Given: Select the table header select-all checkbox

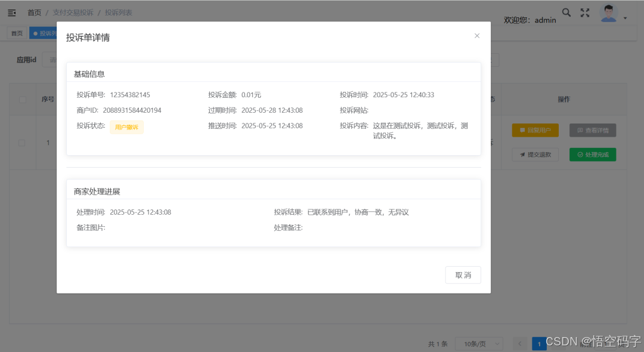Looking at the screenshot, I should point(23,100).
